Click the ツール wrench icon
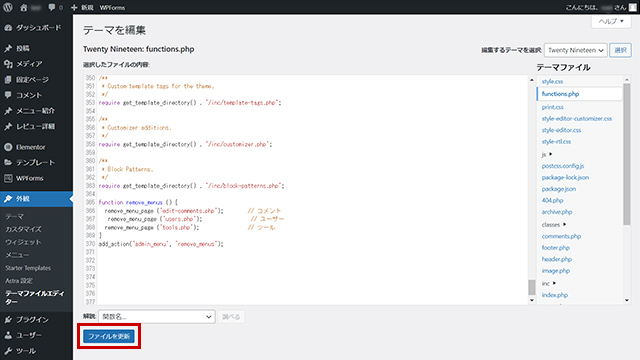The image size is (640, 360). coord(8,351)
